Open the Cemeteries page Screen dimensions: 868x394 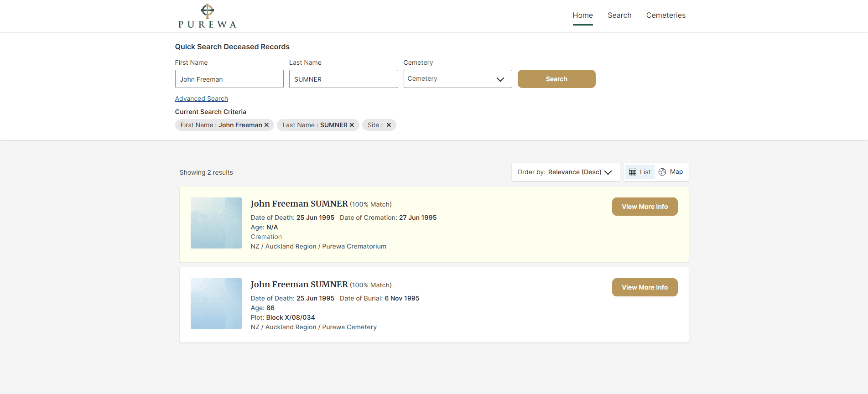(x=665, y=16)
